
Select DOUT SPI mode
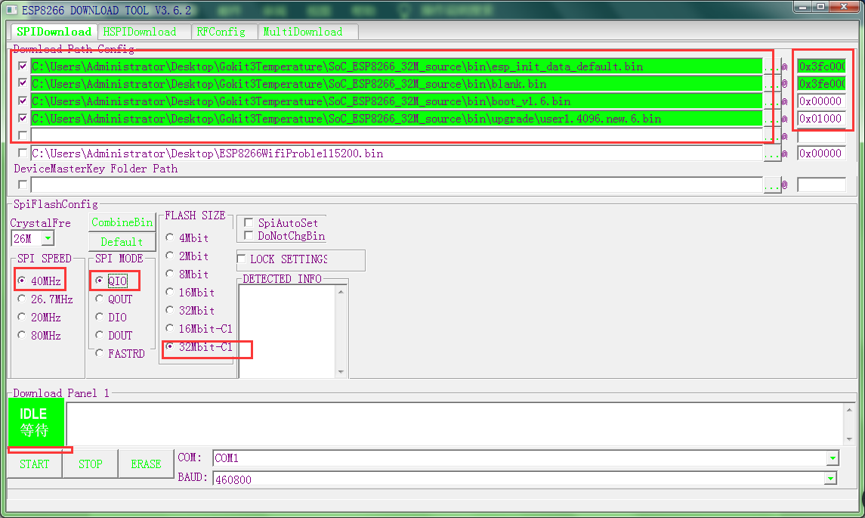coord(114,335)
